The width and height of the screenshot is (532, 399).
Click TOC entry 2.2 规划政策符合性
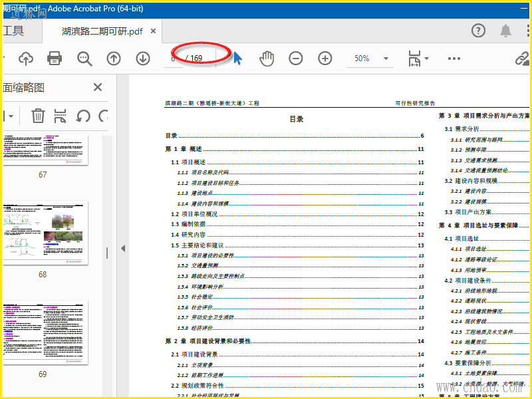click(297, 386)
